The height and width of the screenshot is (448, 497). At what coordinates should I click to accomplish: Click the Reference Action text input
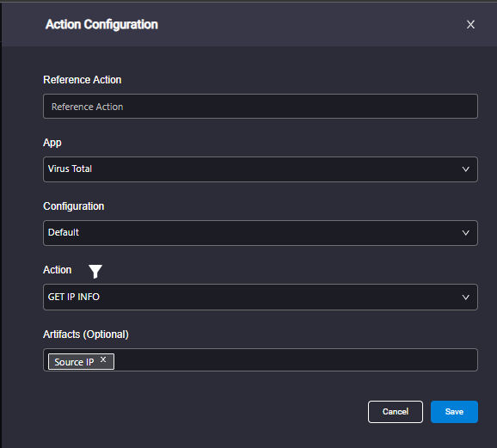[x=261, y=107]
